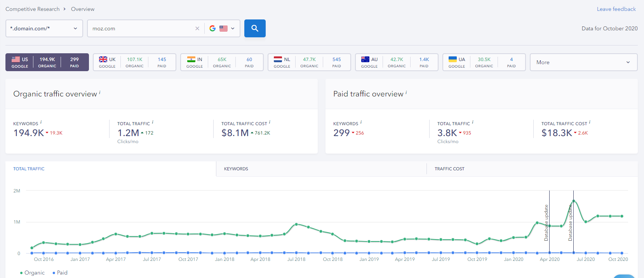Image resolution: width=644 pixels, height=278 pixels.
Task: Click the US flag in active card
Action: 16,59
